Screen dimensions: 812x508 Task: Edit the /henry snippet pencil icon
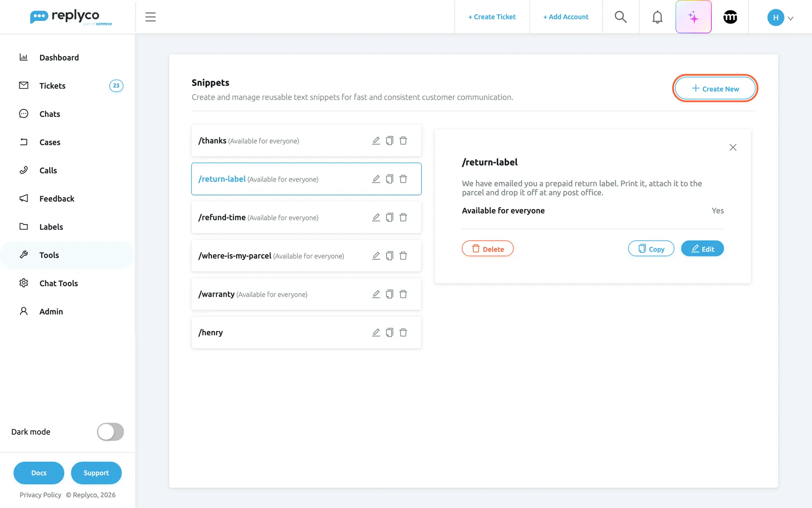(376, 332)
